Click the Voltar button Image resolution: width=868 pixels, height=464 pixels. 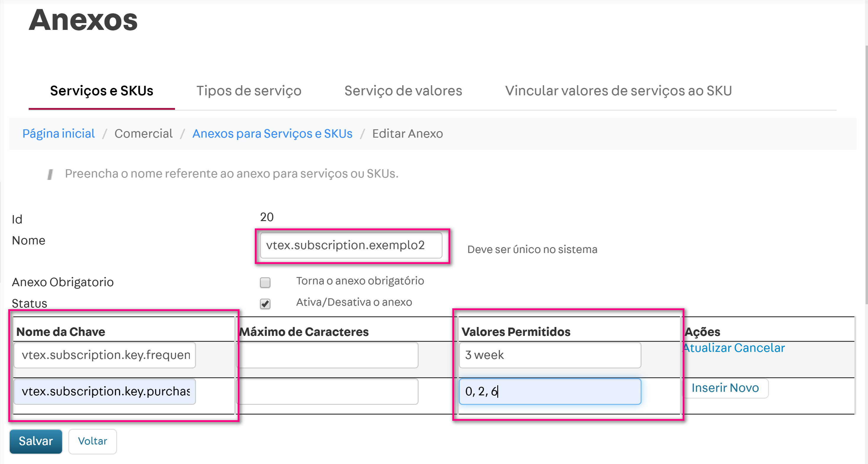coord(92,441)
